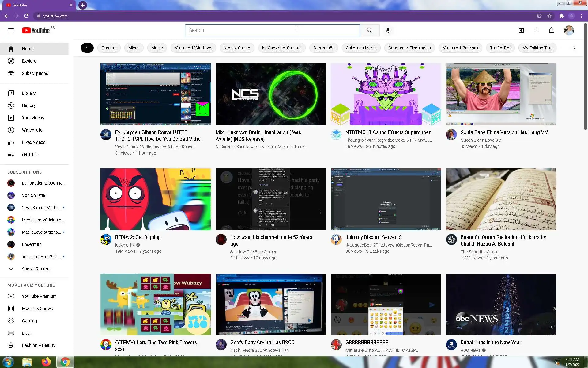588x368 pixels.
Task: Open account avatar menu
Action: [x=569, y=30]
